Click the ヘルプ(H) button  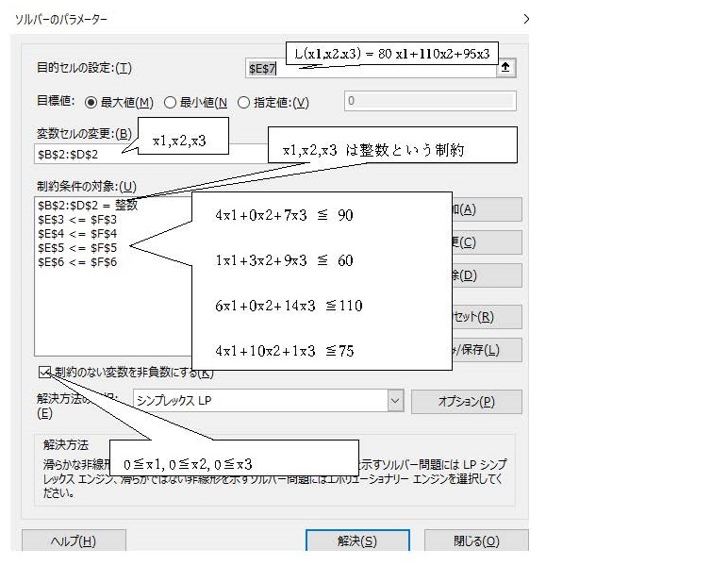click(x=74, y=540)
